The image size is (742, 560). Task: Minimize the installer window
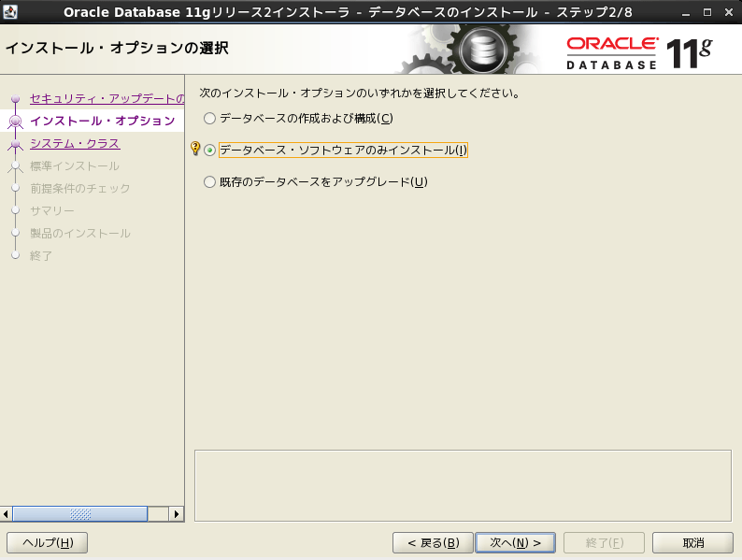(686, 12)
